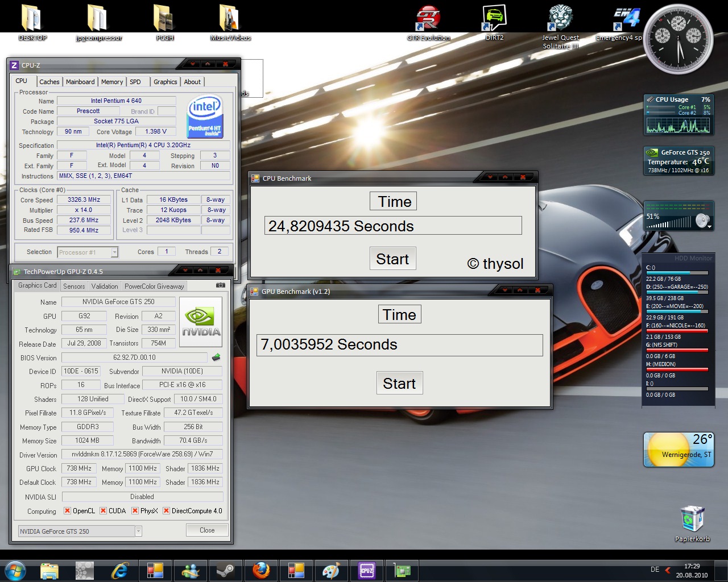Open the SPD tab in CPU-Z
This screenshot has width=728, height=582.
tap(135, 82)
